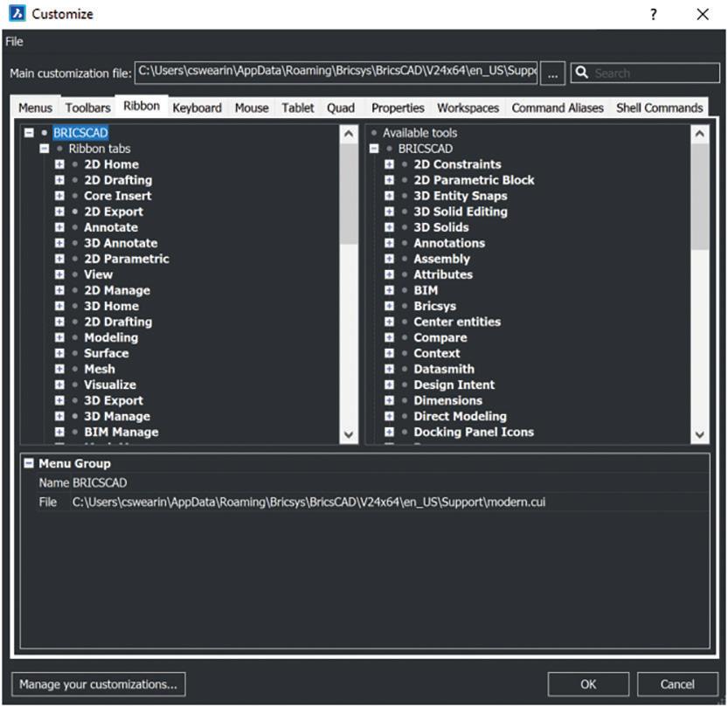
Task: Expand the 2D Export node
Action: tap(59, 211)
